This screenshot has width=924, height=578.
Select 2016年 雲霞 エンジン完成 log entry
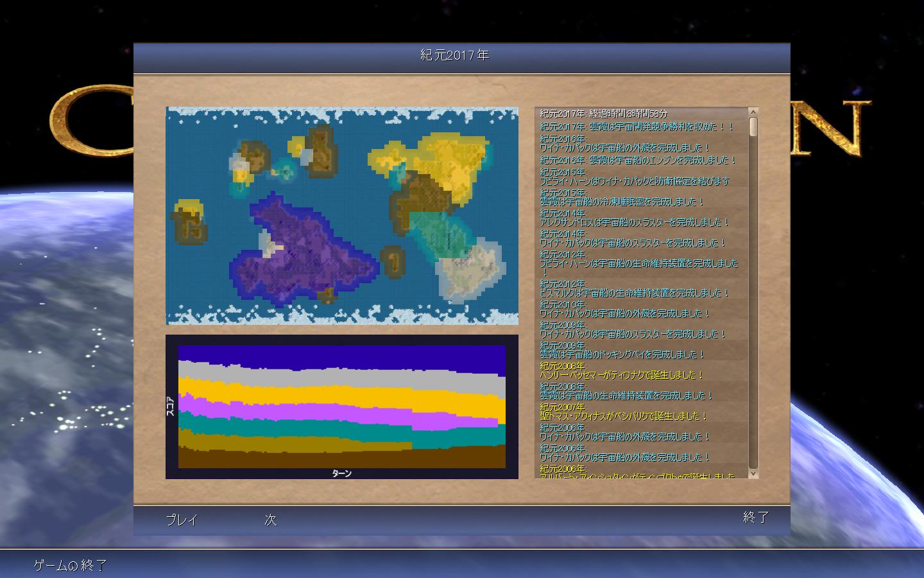tap(642, 160)
